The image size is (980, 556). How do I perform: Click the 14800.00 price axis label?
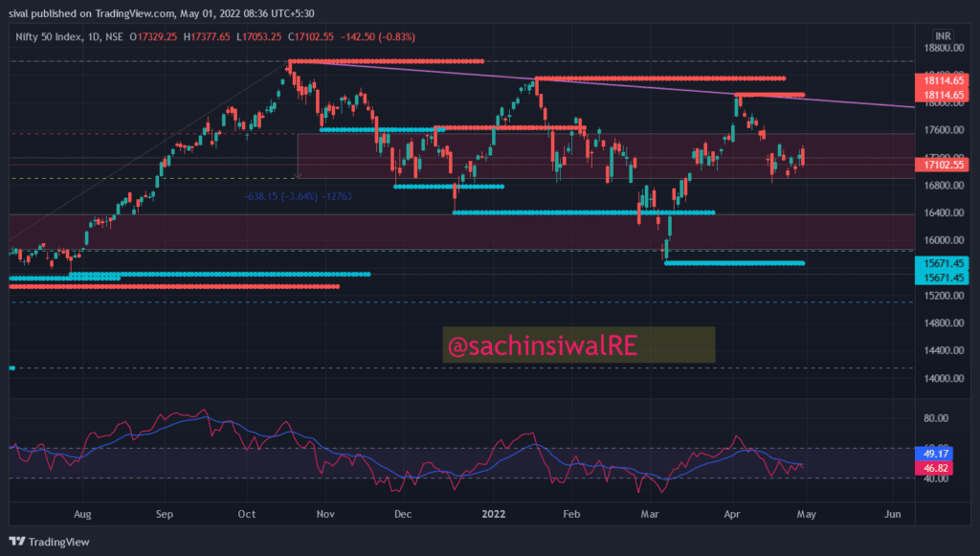click(944, 323)
